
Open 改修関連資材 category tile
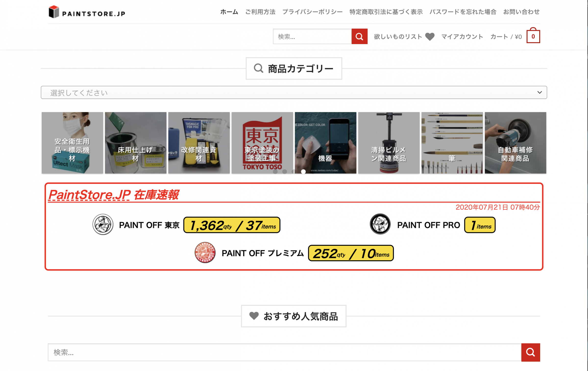click(x=199, y=143)
